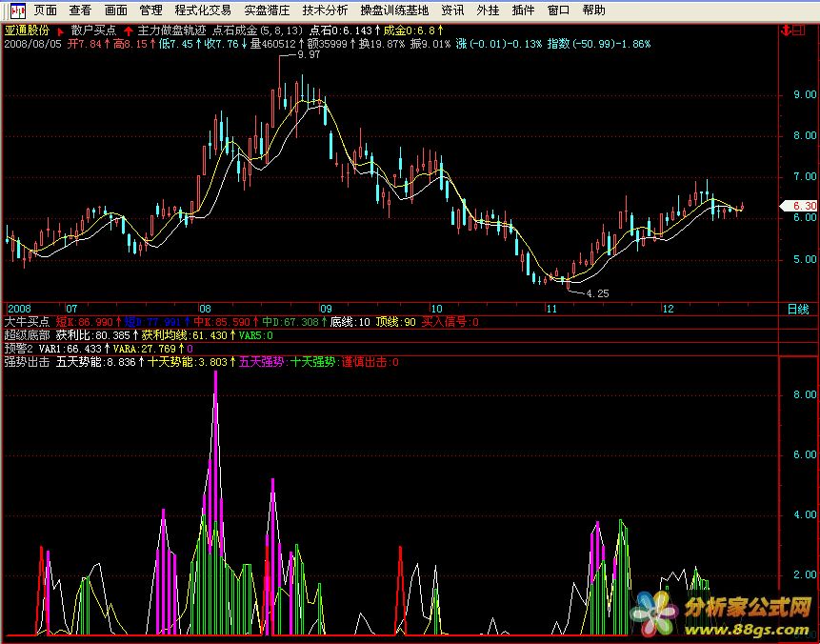820x644 pixels.
Task: Click the opening price 开7.84
Action: click(x=84, y=44)
